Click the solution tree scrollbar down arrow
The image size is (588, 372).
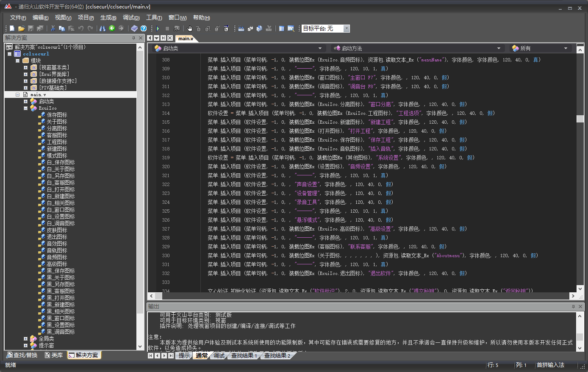(x=141, y=346)
